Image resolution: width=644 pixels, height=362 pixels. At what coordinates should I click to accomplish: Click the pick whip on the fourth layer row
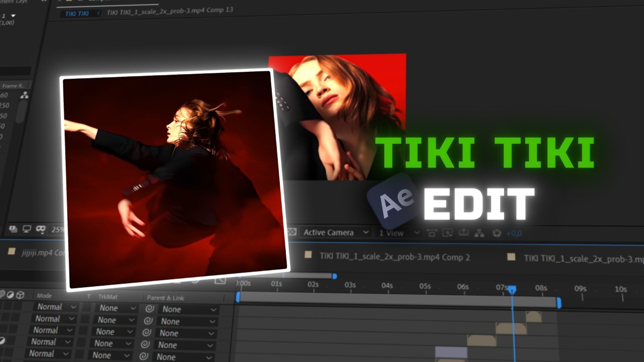click(146, 344)
